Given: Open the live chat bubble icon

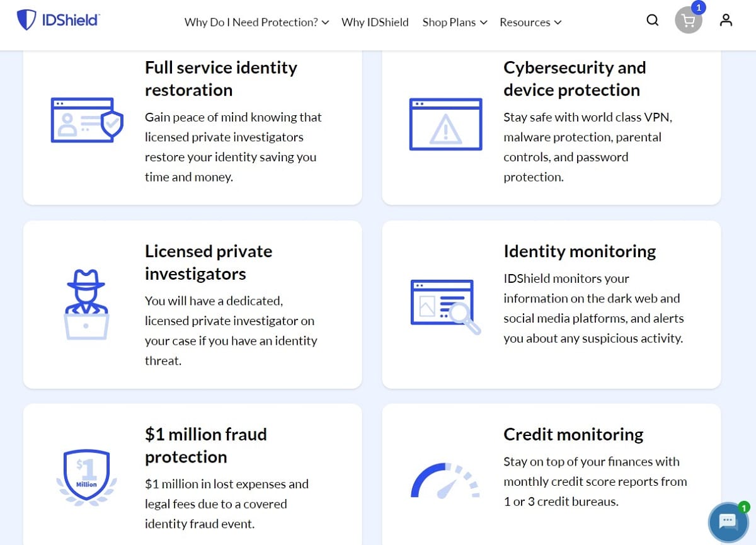Looking at the screenshot, I should (728, 522).
